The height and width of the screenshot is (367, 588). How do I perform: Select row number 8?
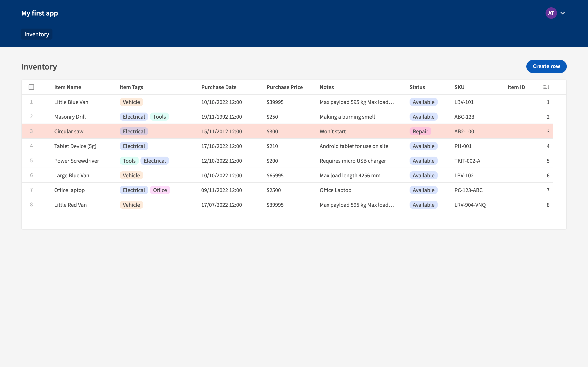(31, 205)
